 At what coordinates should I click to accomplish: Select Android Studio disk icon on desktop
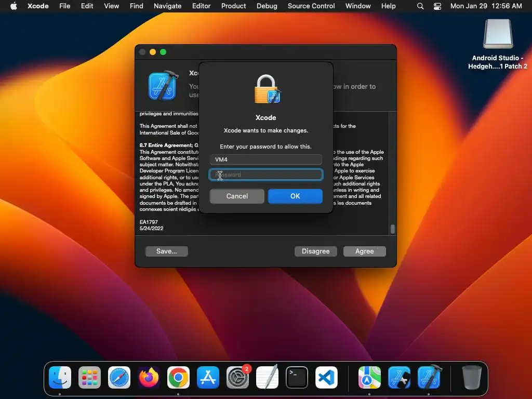pos(498,34)
